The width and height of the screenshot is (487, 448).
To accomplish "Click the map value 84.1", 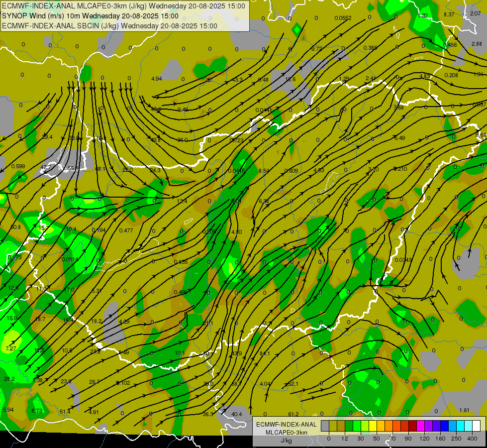I will 265,353.
